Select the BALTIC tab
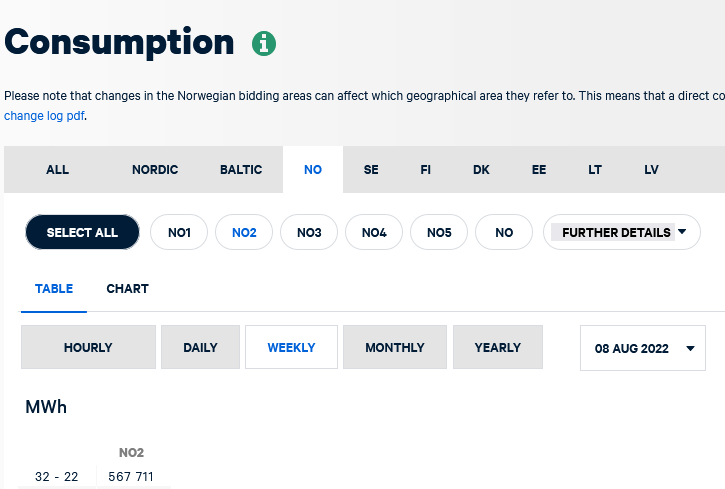 241,170
